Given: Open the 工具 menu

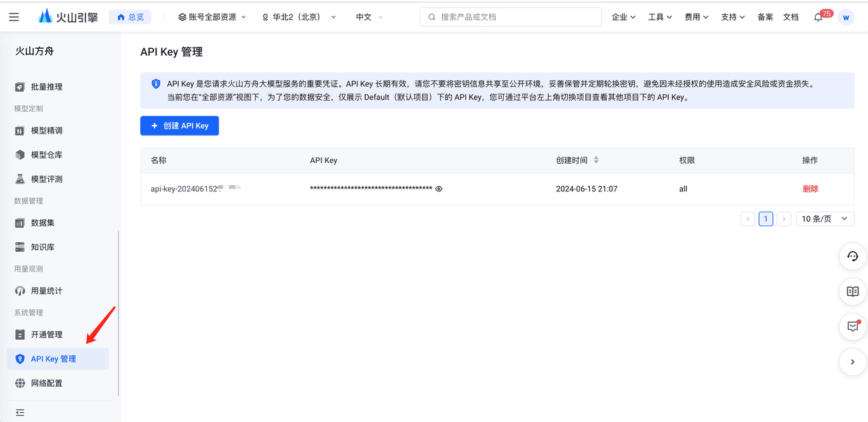Looking at the screenshot, I should point(660,17).
